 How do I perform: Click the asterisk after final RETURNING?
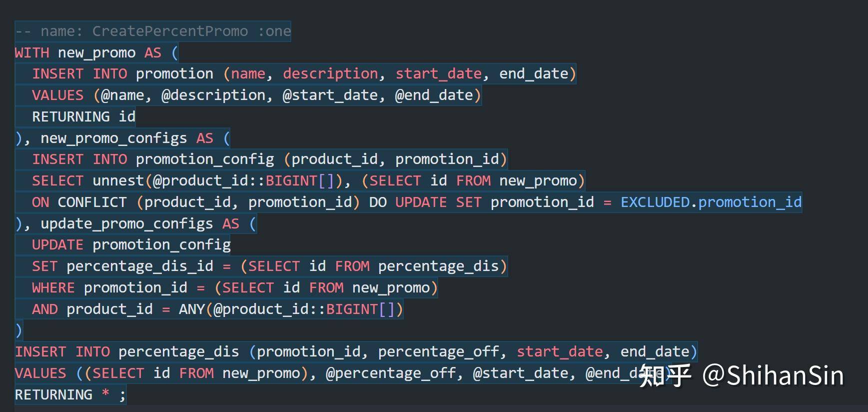click(x=105, y=393)
